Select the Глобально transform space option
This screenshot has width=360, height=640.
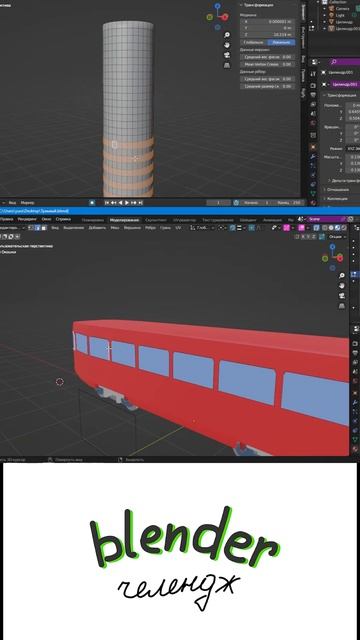pos(254,42)
